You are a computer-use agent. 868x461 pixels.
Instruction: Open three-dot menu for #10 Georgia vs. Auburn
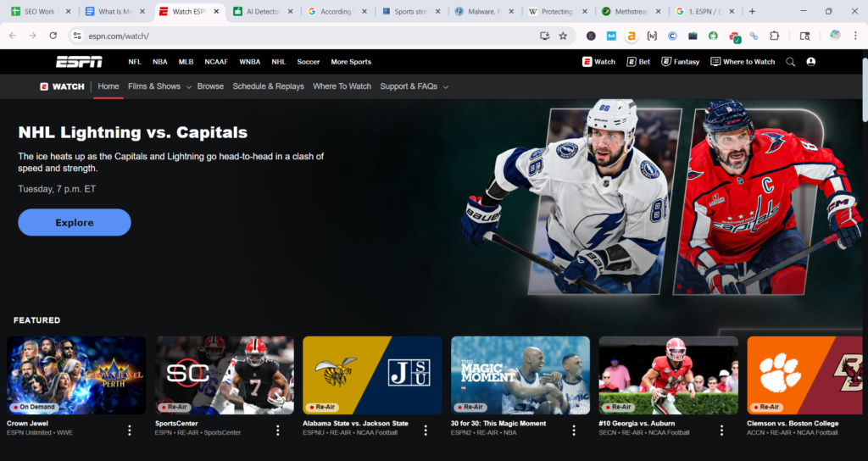(x=721, y=430)
